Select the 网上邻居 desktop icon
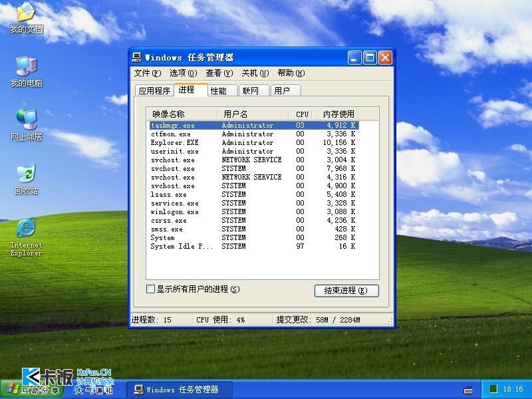Viewport: 532px width, 399px height. pos(27,126)
